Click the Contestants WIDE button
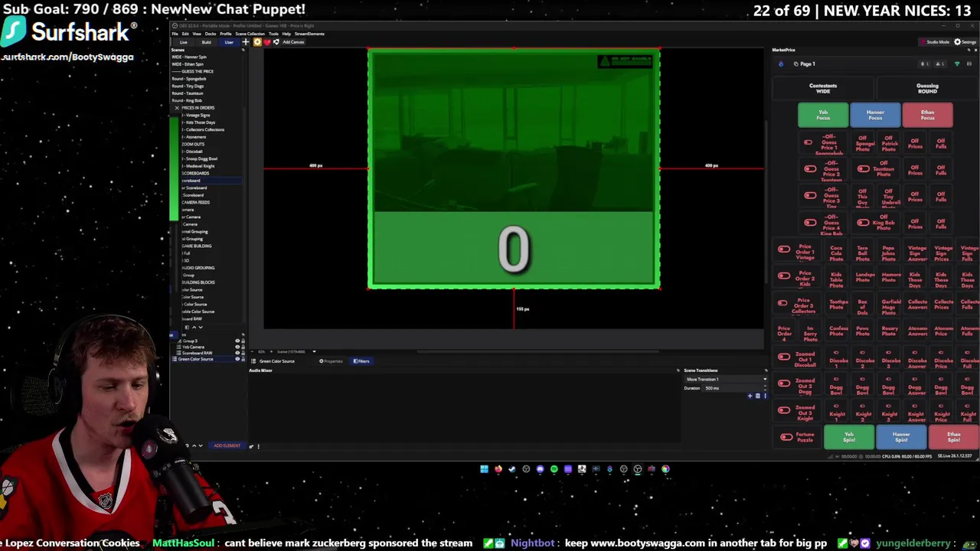The width and height of the screenshot is (980, 551). 823,89
